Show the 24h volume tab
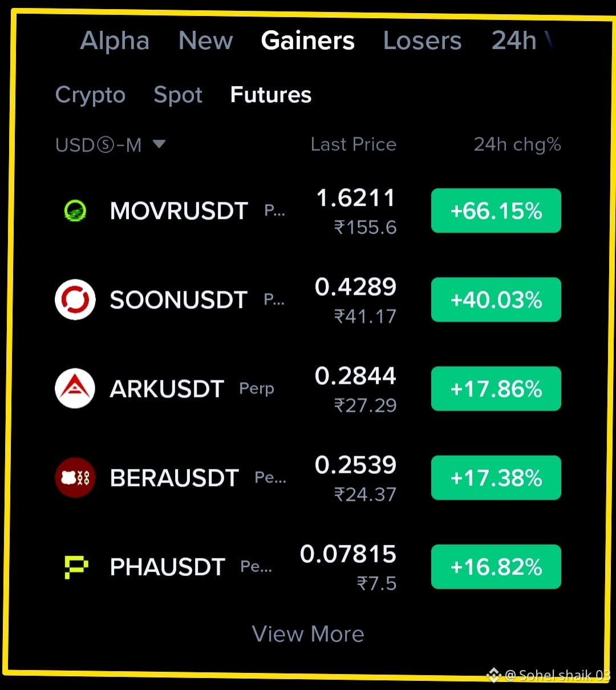The image size is (616, 690). click(522, 40)
